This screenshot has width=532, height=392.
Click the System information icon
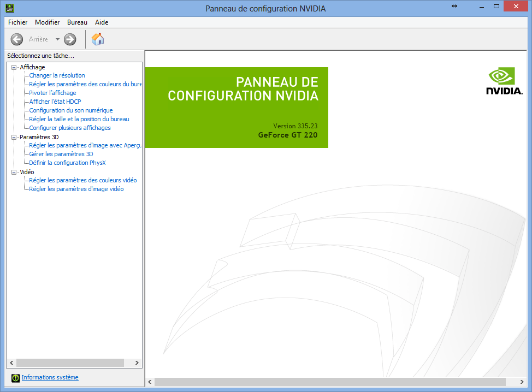15,378
